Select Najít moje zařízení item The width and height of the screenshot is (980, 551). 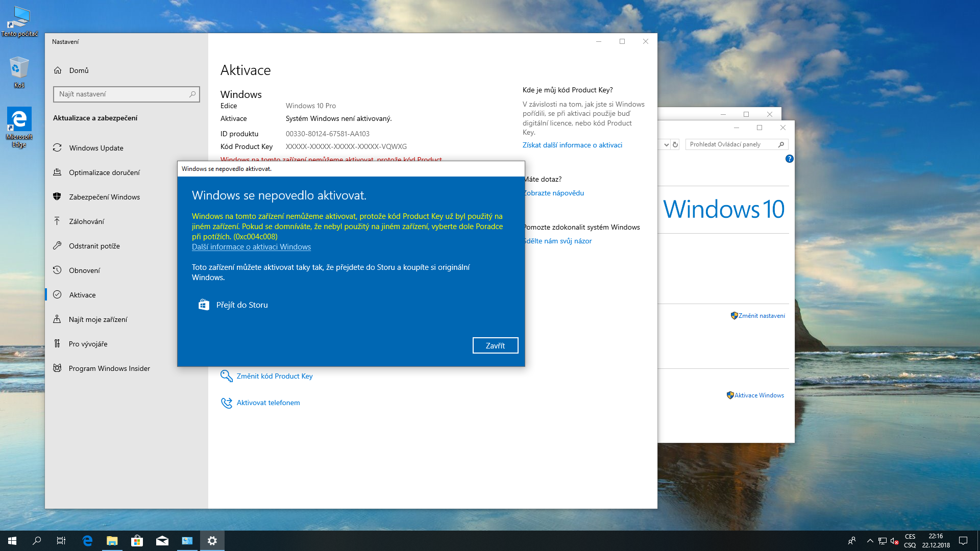click(x=98, y=319)
